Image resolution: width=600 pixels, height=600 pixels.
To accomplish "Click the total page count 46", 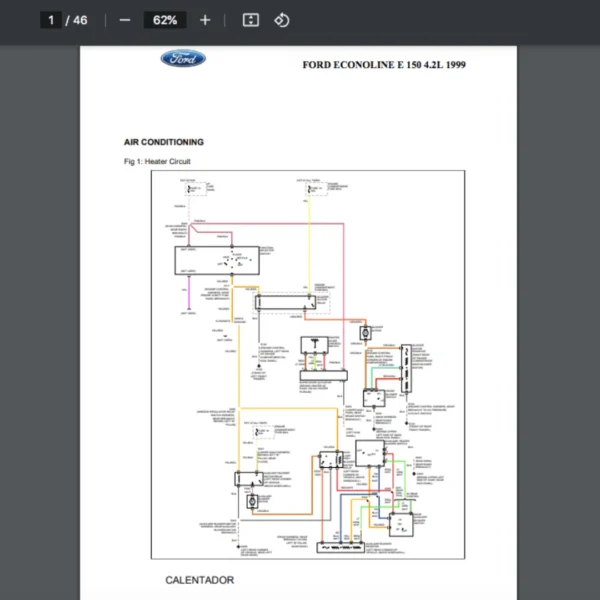I will point(80,20).
